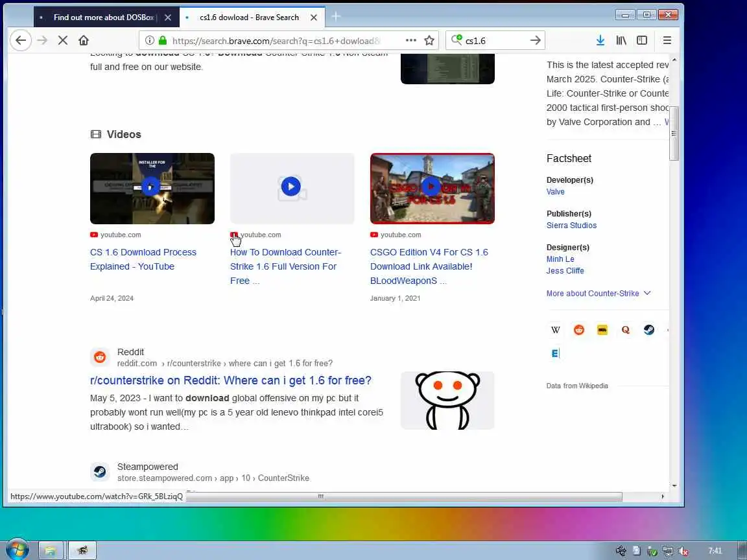747x560 pixels.
Task: Click the cs1.6 search box
Action: pos(495,40)
